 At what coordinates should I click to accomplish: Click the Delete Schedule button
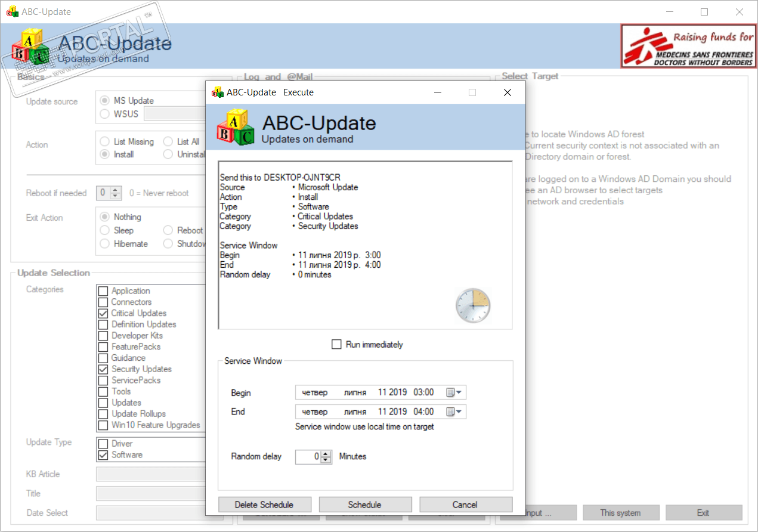[x=264, y=505]
